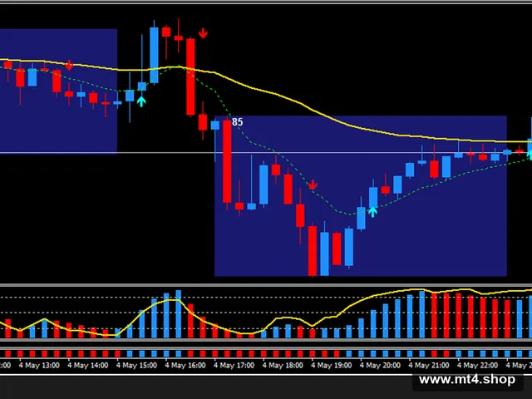Click the '4 May 14:00' time label
The image size is (532, 399).
88,366
